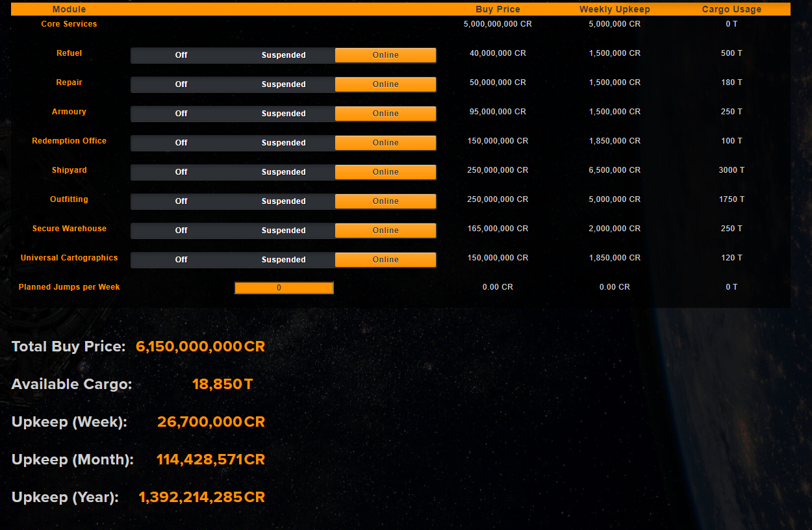Click the Armoury module label
The image size is (812, 530).
(69, 112)
